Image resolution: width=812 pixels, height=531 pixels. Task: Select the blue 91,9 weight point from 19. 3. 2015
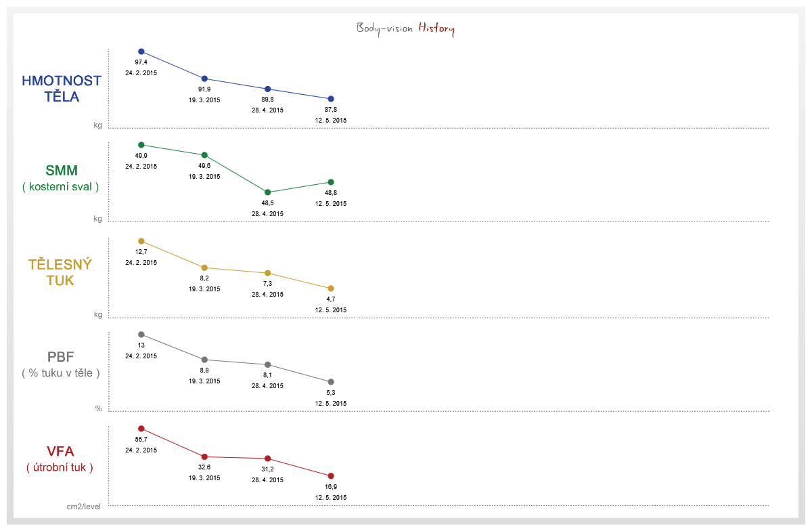(x=204, y=79)
